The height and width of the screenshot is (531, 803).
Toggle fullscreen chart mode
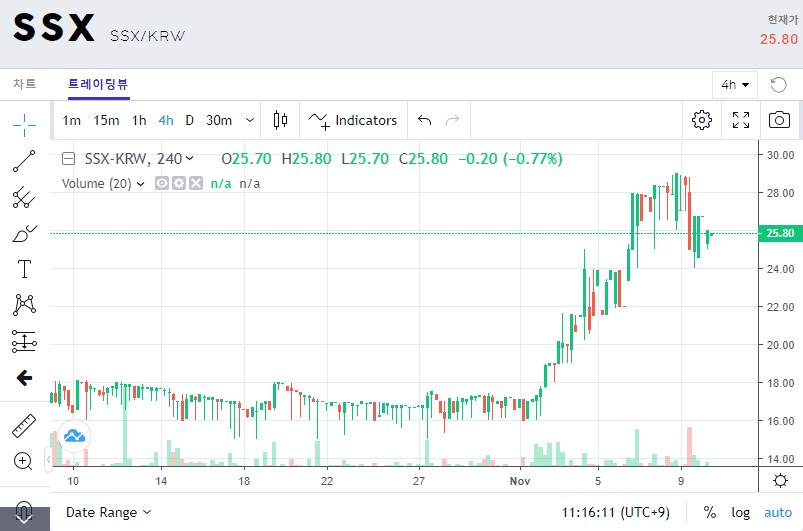coord(741,120)
